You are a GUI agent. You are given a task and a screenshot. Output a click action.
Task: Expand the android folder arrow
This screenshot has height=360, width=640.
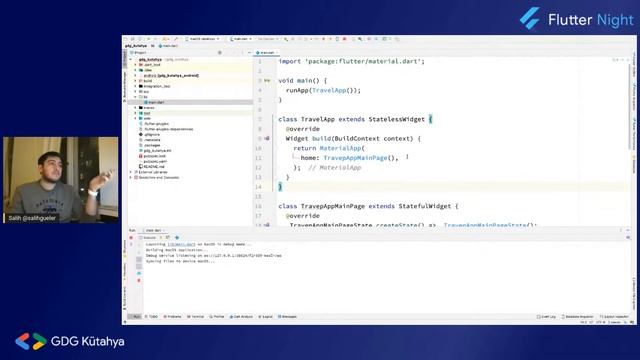[x=136, y=76]
